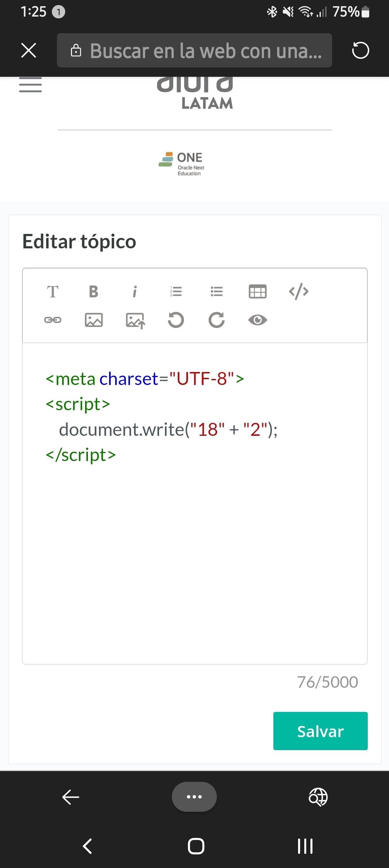Insert a numbered list
Screen dimensions: 389x868
[176, 292]
